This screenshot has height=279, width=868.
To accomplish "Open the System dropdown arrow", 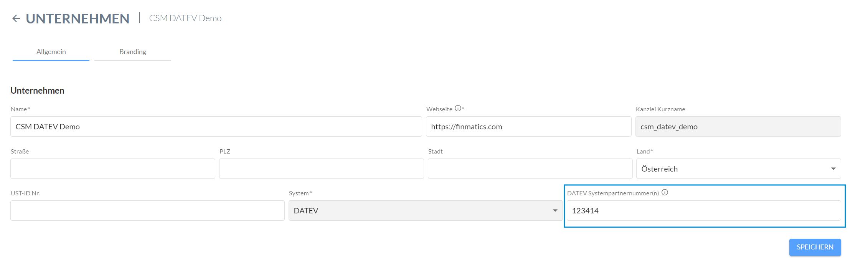I will (555, 211).
